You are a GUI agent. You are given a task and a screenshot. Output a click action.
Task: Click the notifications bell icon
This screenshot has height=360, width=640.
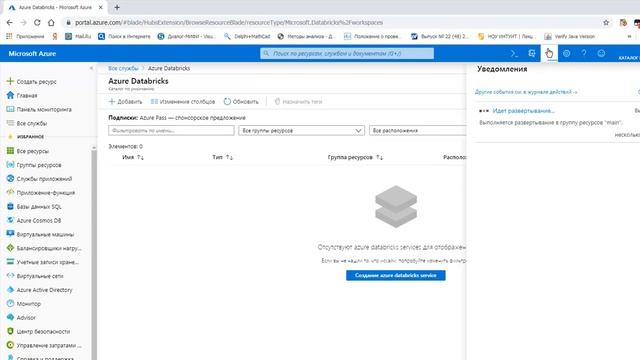coord(549,53)
